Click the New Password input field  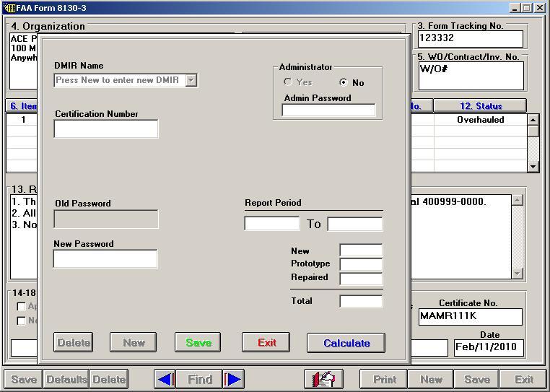point(105,259)
